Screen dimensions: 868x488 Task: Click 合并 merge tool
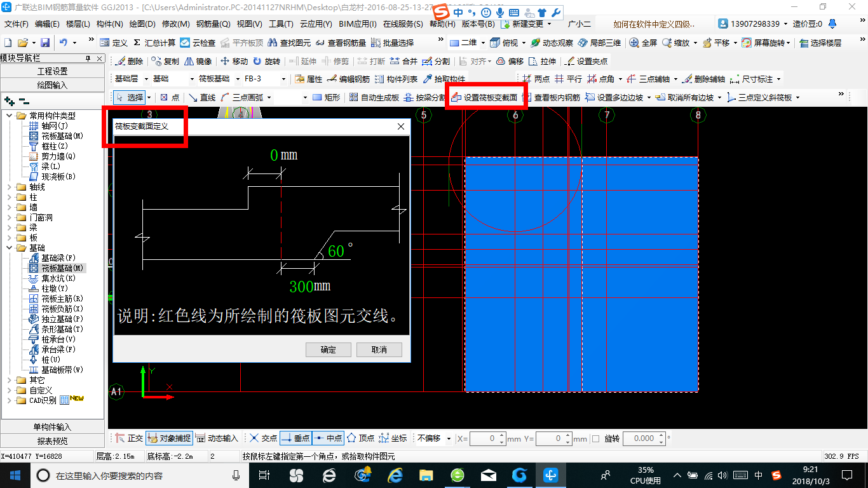click(403, 61)
